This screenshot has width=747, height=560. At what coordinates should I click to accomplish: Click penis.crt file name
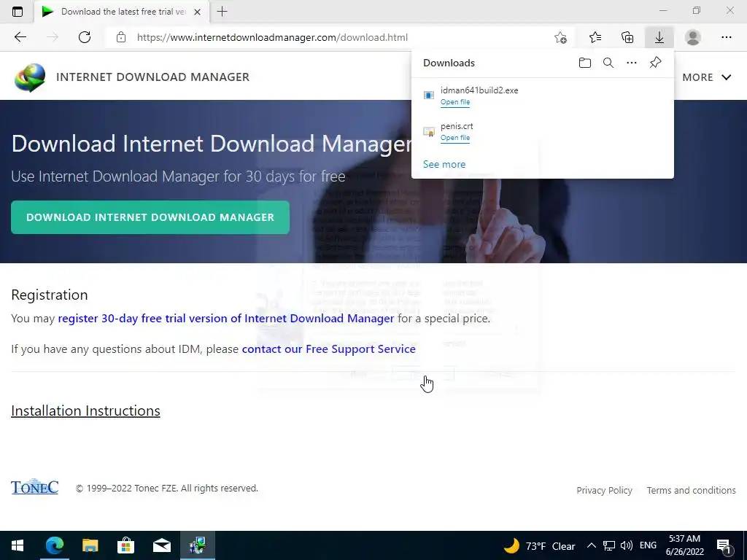coord(457,126)
